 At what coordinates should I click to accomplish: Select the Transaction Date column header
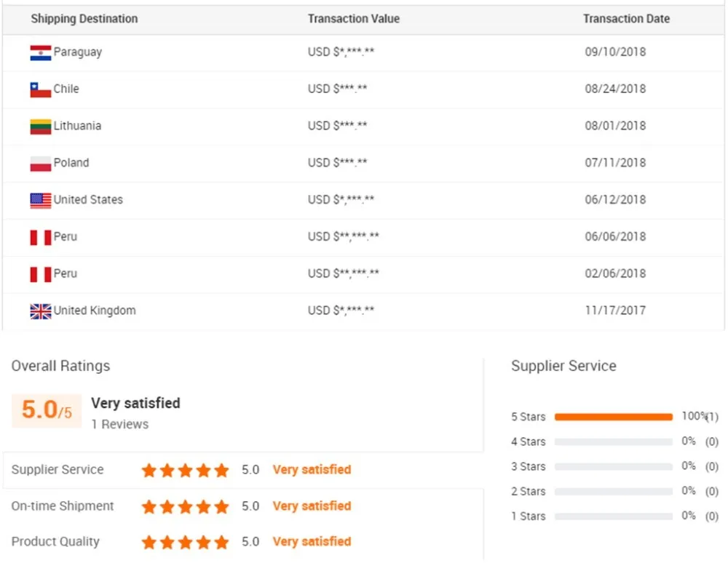point(626,19)
